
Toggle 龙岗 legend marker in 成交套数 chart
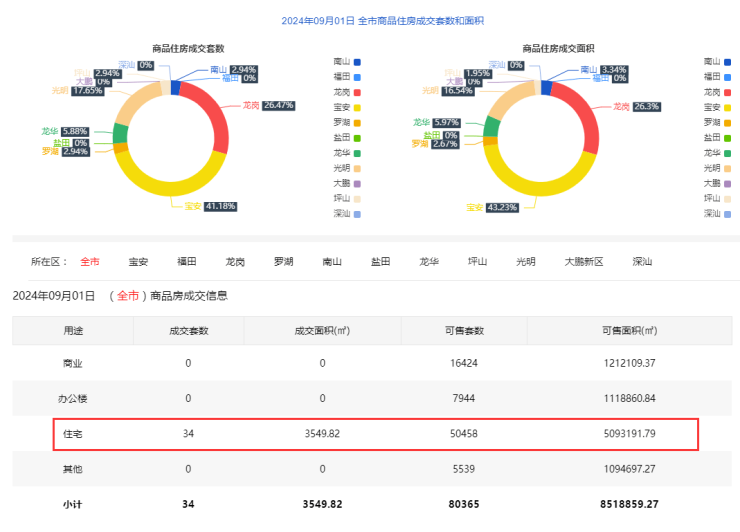click(359, 92)
